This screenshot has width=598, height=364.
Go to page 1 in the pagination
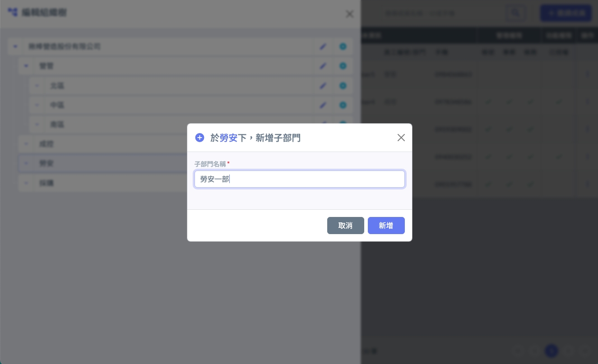[551, 351]
